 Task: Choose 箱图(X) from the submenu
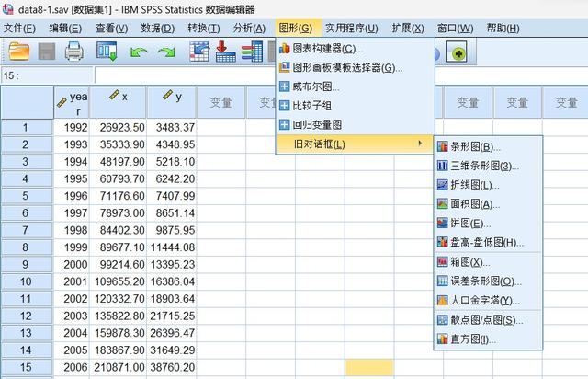pyautogui.click(x=488, y=262)
